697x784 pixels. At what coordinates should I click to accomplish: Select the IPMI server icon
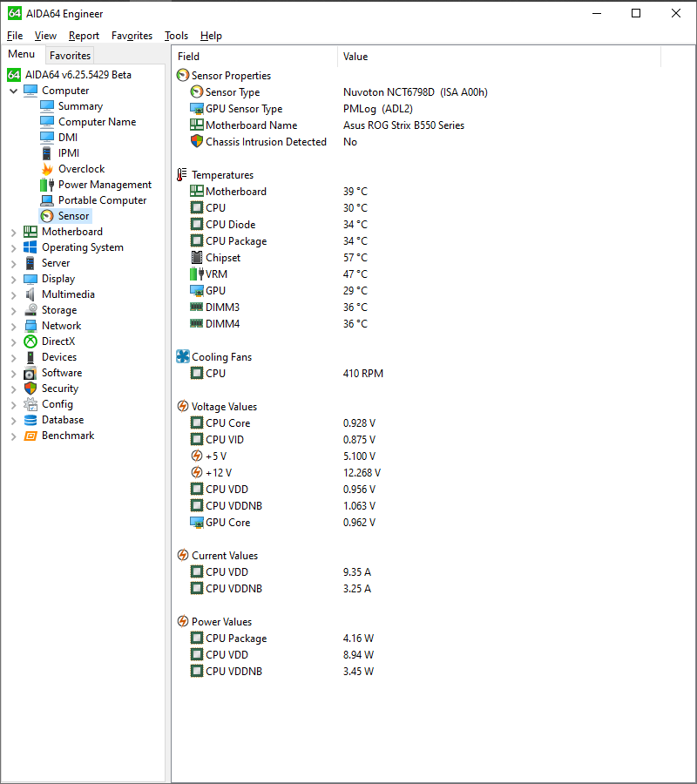pos(47,153)
